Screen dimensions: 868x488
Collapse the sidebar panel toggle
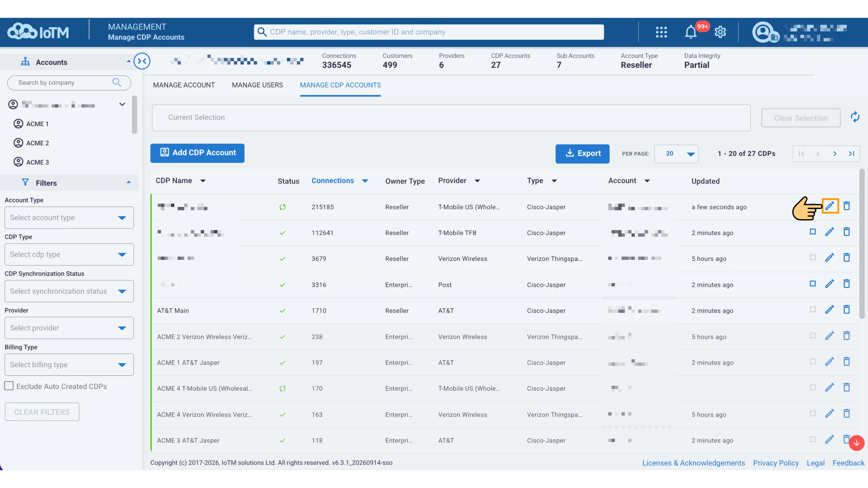pos(142,61)
